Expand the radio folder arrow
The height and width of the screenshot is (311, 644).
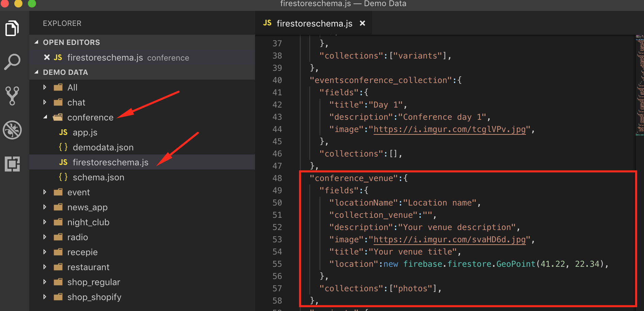point(45,237)
